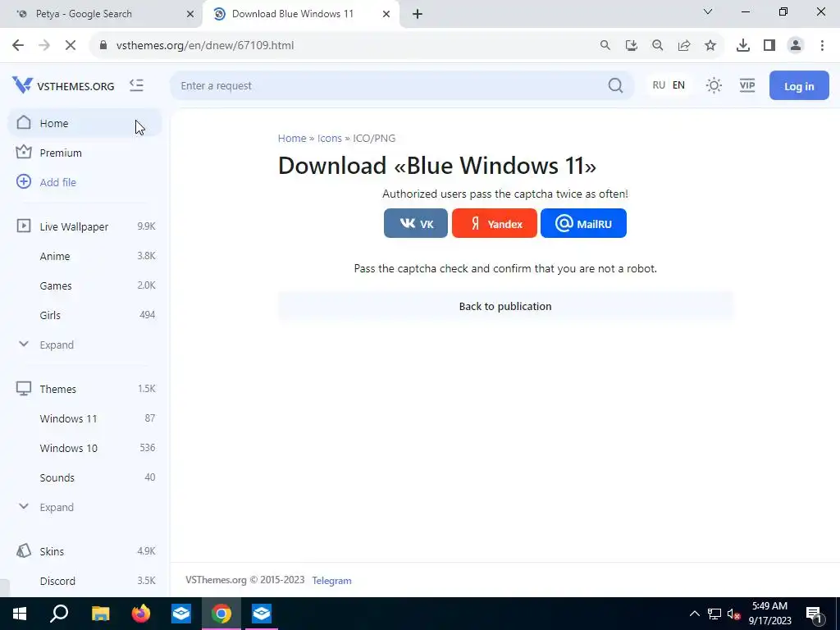Click the install app icon in address bar
Image resolution: width=840 pixels, height=630 pixels.
coord(631,46)
